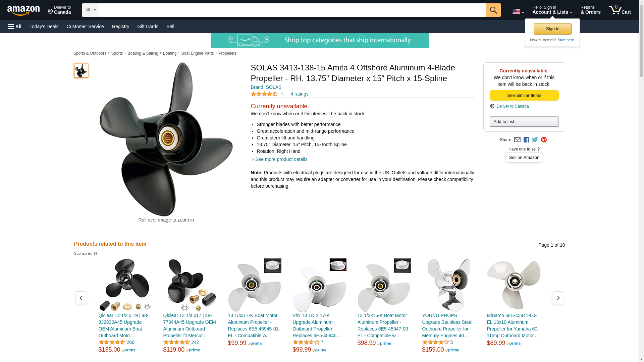This screenshot has width=644, height=362.
Task: Focus the Amazon search input field
Action: [292, 10]
